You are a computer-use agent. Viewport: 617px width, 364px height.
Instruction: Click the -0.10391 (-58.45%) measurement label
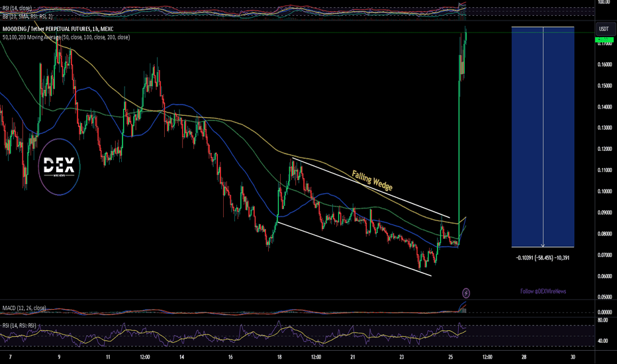[543, 258]
